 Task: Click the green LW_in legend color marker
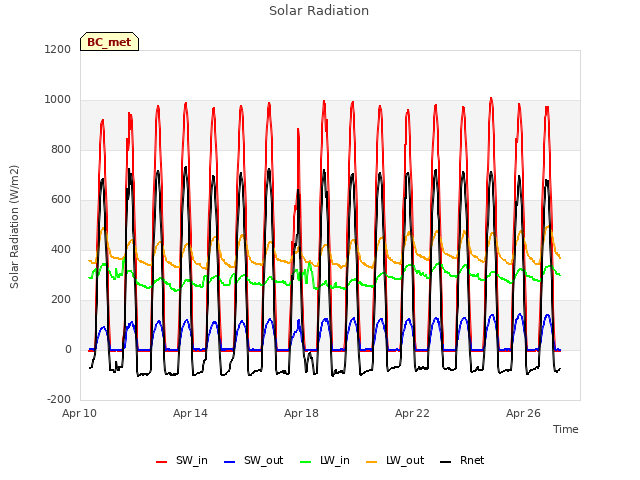pos(306,462)
